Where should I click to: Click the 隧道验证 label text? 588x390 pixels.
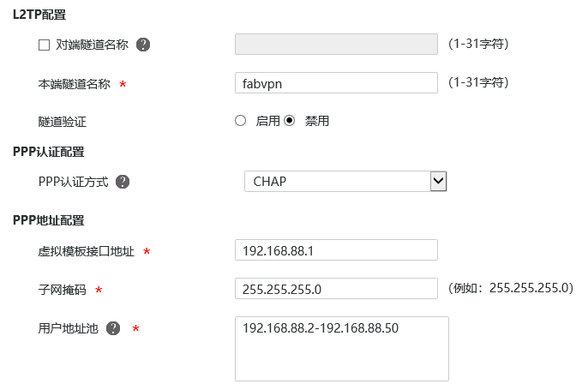pos(63,122)
